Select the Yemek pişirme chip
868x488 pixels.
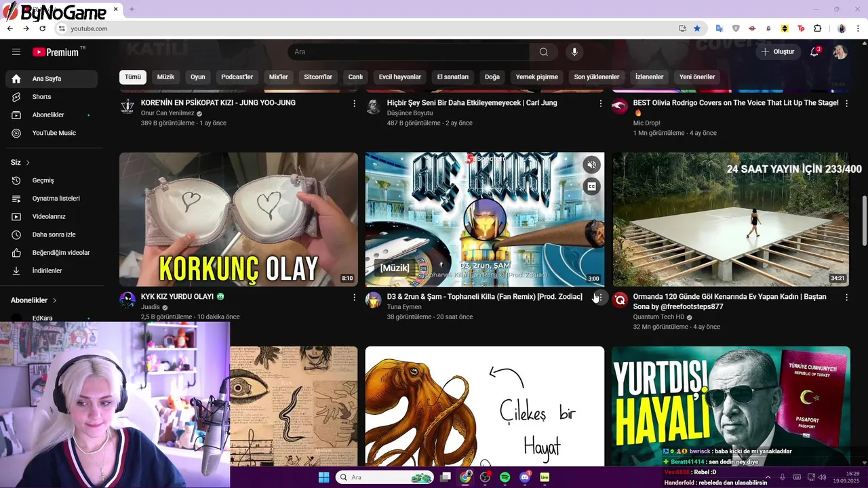click(536, 77)
